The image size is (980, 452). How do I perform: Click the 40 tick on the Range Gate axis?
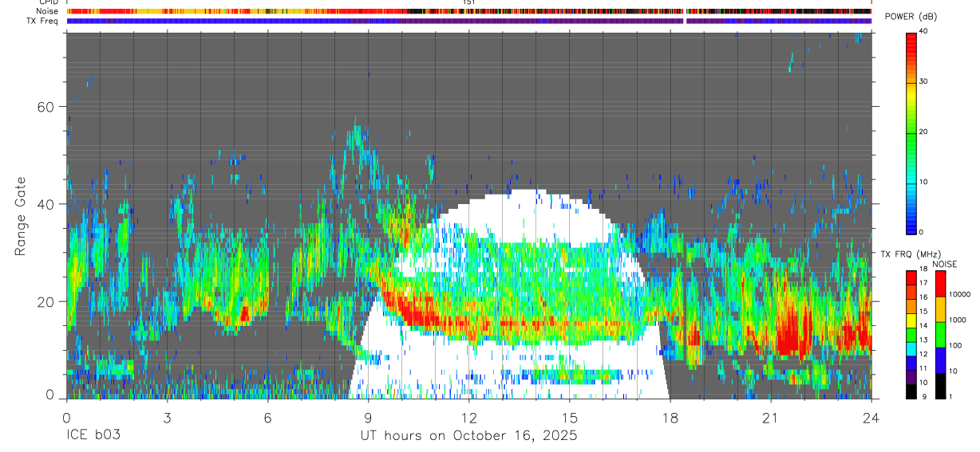point(45,204)
